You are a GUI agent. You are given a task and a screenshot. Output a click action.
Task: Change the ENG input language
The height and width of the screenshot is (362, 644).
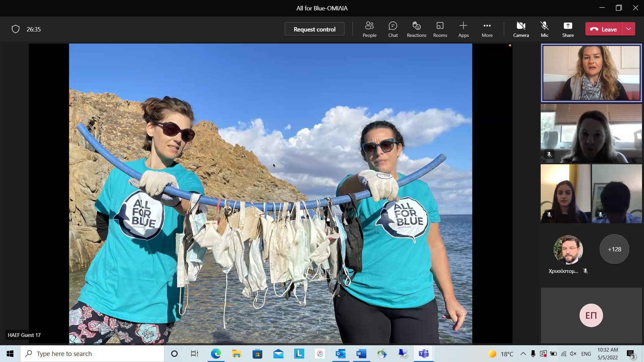(x=586, y=354)
